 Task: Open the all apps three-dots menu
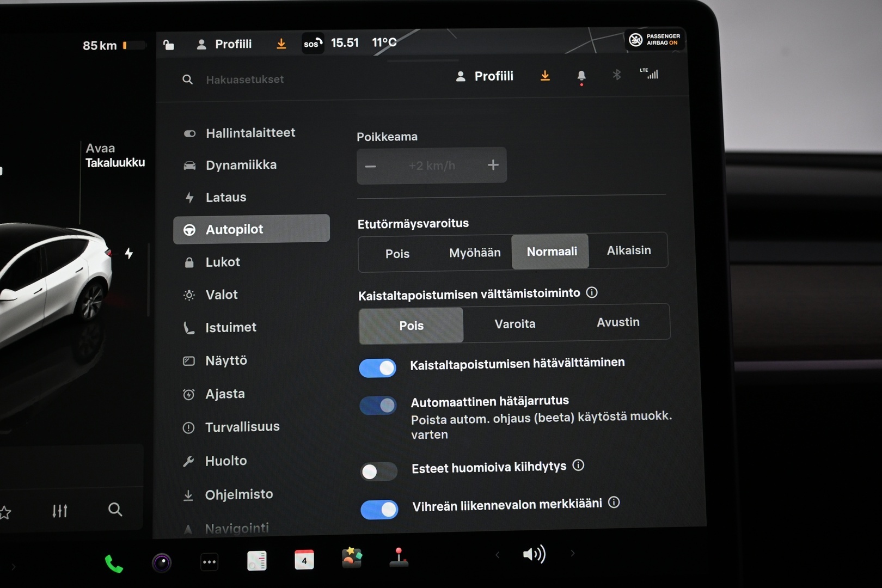point(209,562)
